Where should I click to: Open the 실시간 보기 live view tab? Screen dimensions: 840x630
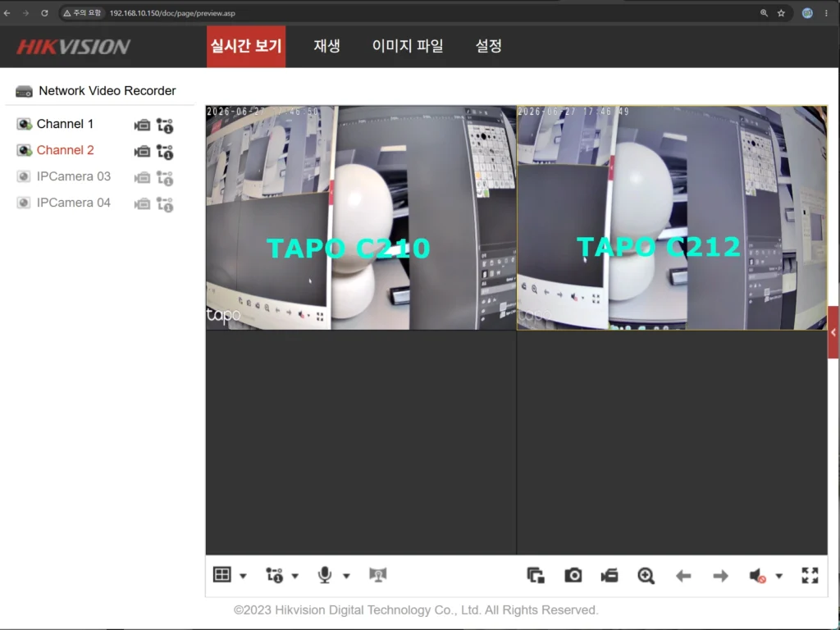click(246, 46)
